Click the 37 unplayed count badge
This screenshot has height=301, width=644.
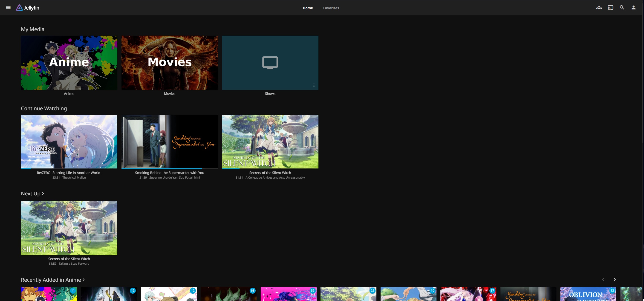pos(492,290)
